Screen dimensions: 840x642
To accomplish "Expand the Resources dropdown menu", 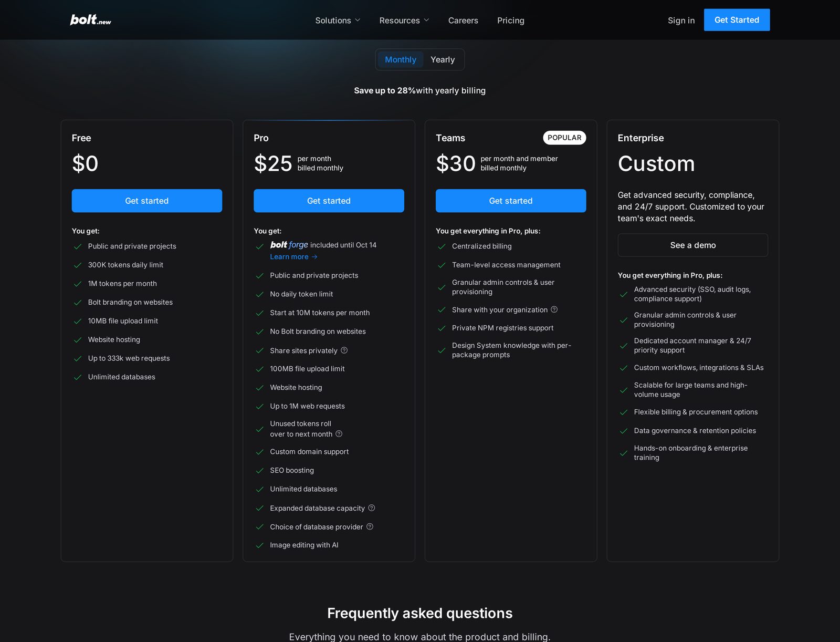I will pos(404,20).
